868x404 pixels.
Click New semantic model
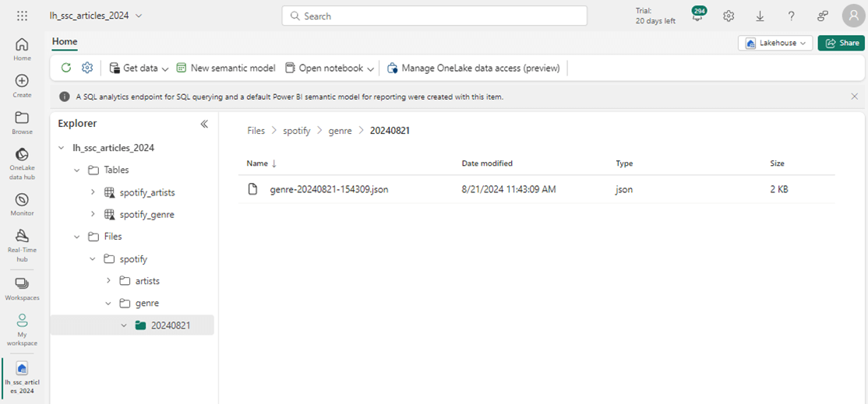coord(226,69)
